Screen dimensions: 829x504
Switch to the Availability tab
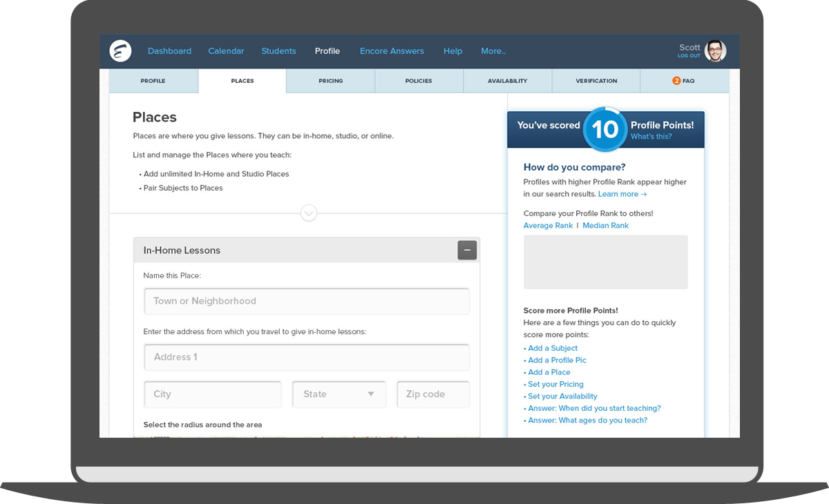pyautogui.click(x=507, y=81)
